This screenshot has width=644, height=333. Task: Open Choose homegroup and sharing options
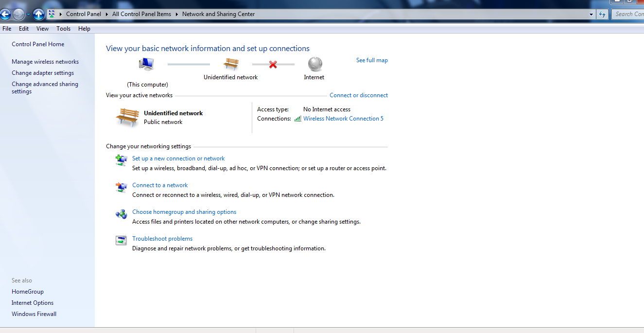click(184, 212)
